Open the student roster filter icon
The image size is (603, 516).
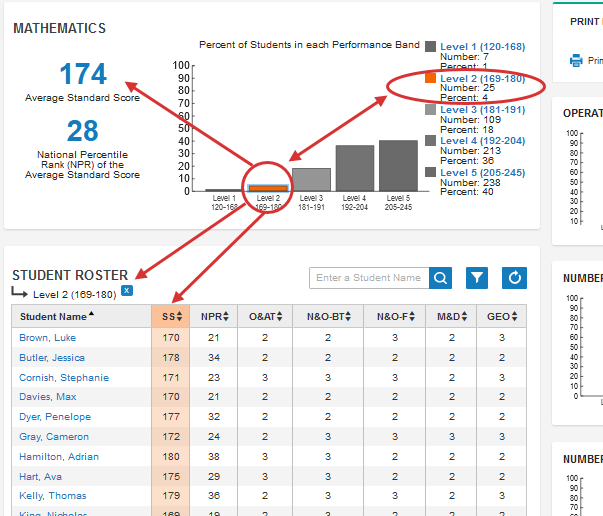(477, 278)
